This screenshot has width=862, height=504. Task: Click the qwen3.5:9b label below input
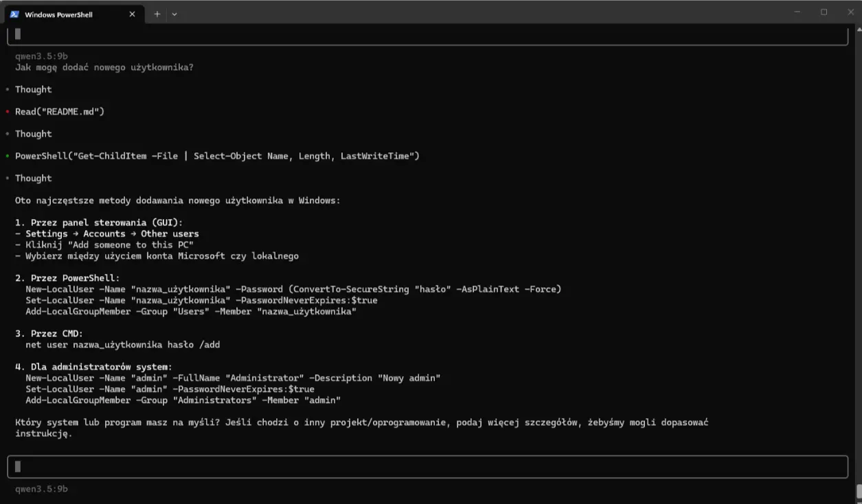[41, 489]
